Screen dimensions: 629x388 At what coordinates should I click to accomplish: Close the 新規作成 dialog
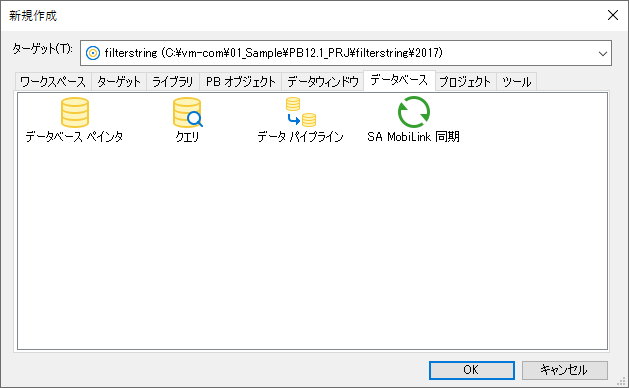pos(613,15)
